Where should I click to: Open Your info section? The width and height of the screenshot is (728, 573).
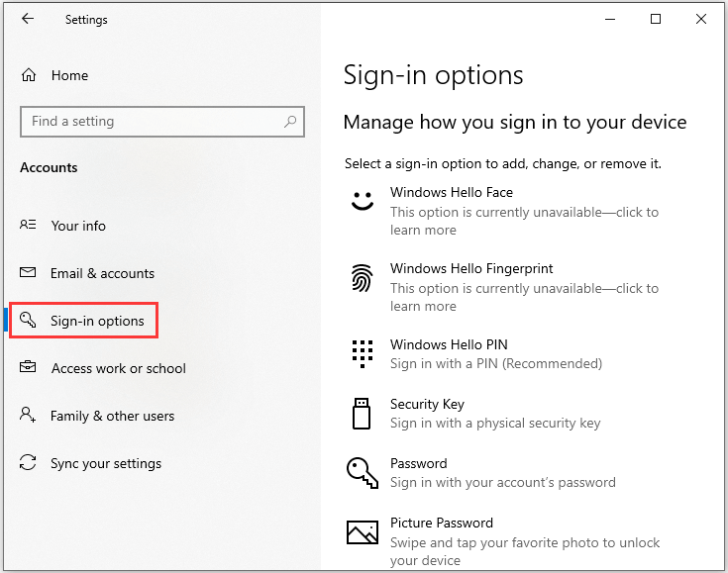[78, 226]
